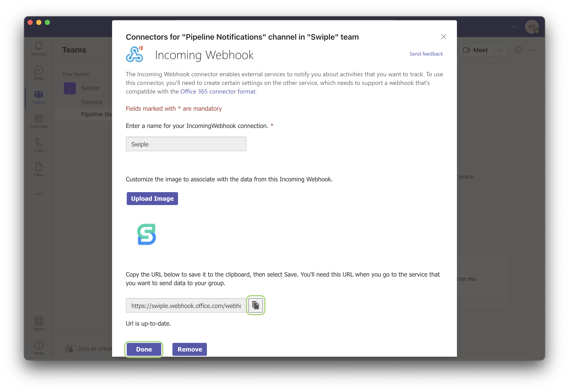This screenshot has height=392, width=569.
Task: Click the 'Your teams' label
Action: coord(75,74)
